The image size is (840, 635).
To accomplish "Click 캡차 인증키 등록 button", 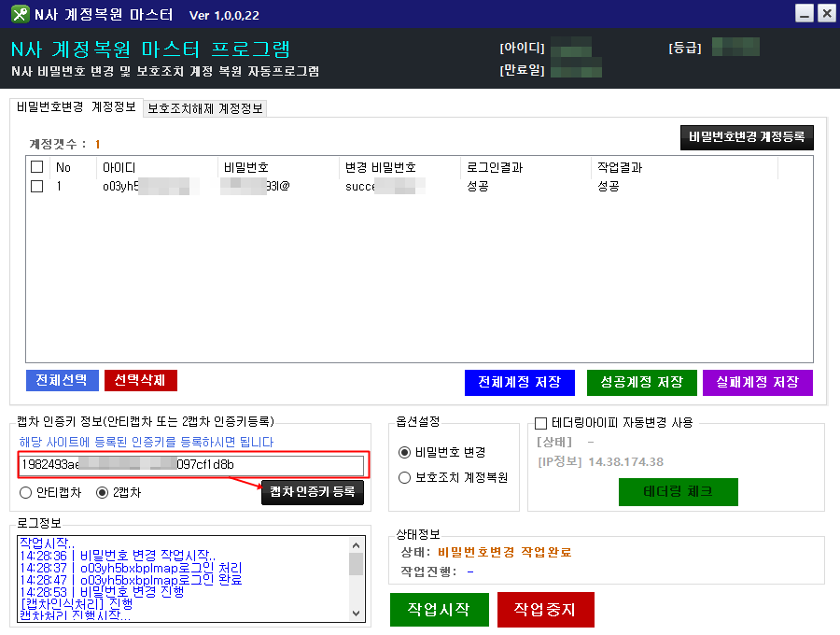I will pos(313,492).
